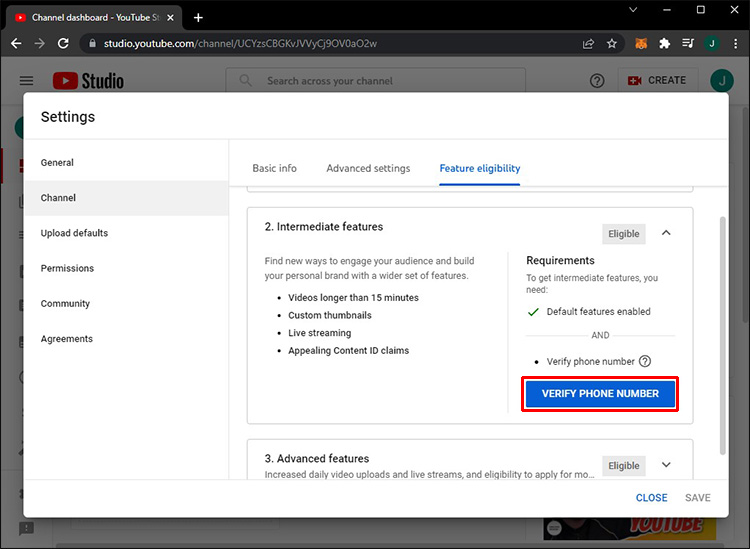Open Permissions settings
This screenshot has width=750, height=549.
[126, 268]
